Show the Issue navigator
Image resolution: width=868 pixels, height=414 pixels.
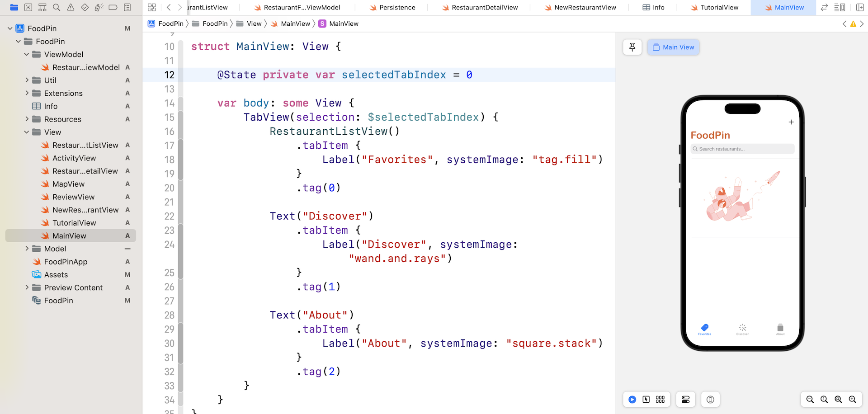71,7
